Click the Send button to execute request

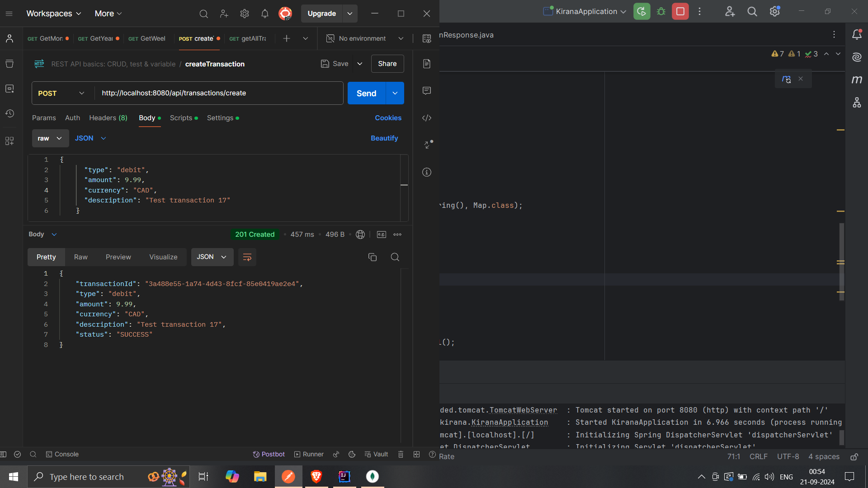367,93
